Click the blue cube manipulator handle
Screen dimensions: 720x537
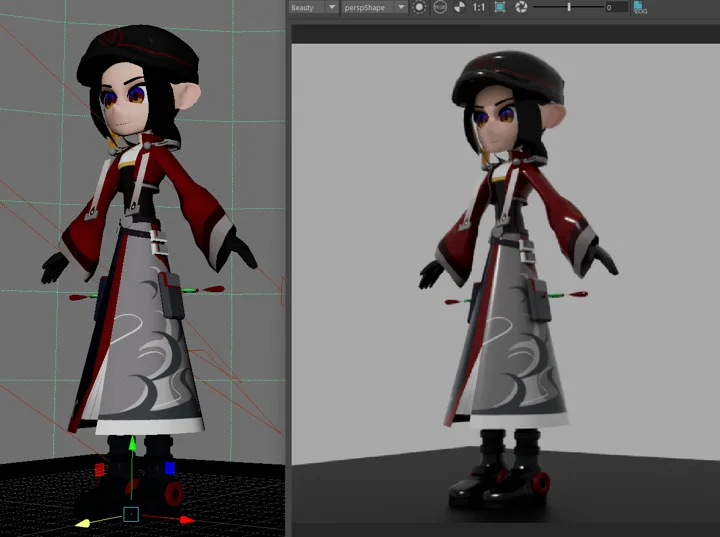click(170, 468)
